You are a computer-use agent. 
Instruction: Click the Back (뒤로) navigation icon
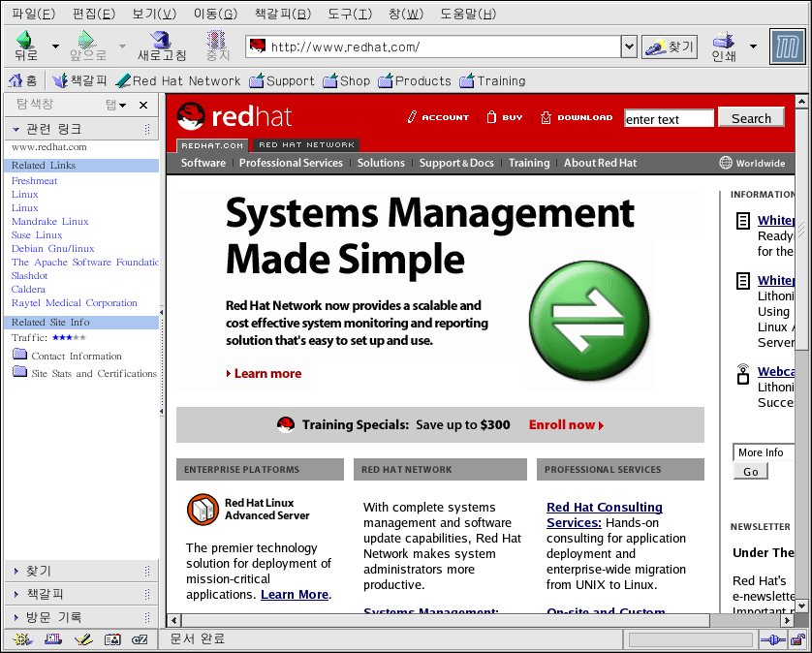coord(25,41)
